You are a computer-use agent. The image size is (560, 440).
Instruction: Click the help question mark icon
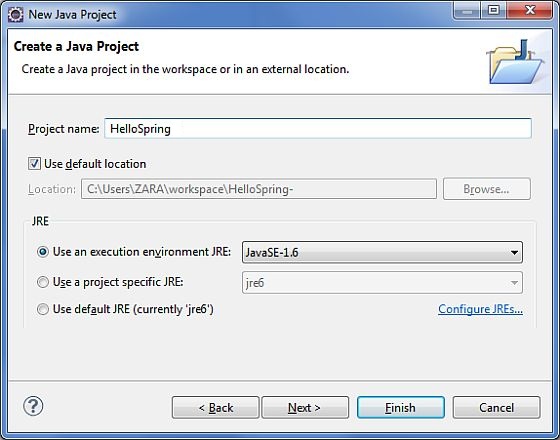[33, 406]
